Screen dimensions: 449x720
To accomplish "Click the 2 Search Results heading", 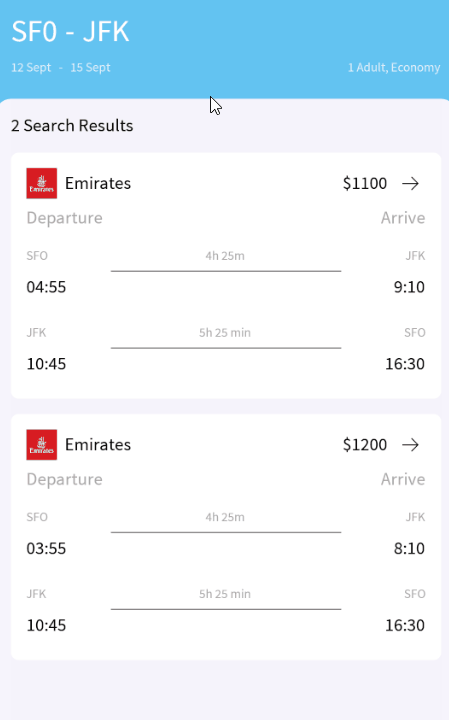I will click(72, 126).
